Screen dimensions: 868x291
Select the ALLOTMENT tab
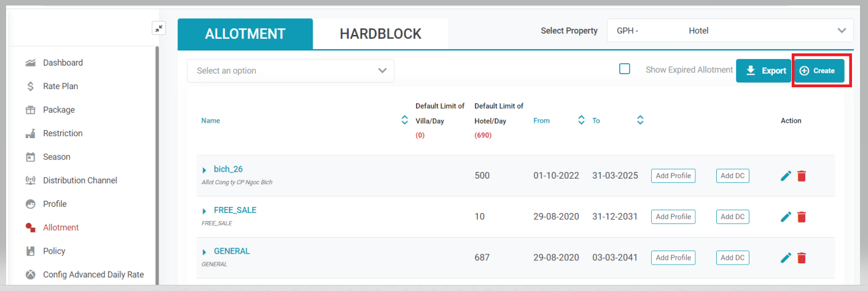(245, 34)
